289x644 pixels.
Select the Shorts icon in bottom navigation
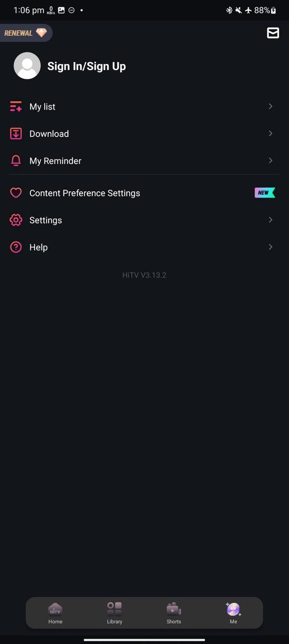174,610
